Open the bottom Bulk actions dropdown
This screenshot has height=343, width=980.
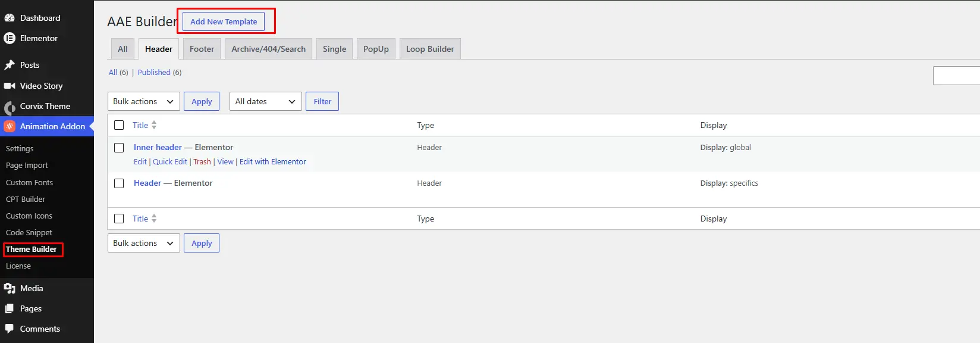coord(144,243)
